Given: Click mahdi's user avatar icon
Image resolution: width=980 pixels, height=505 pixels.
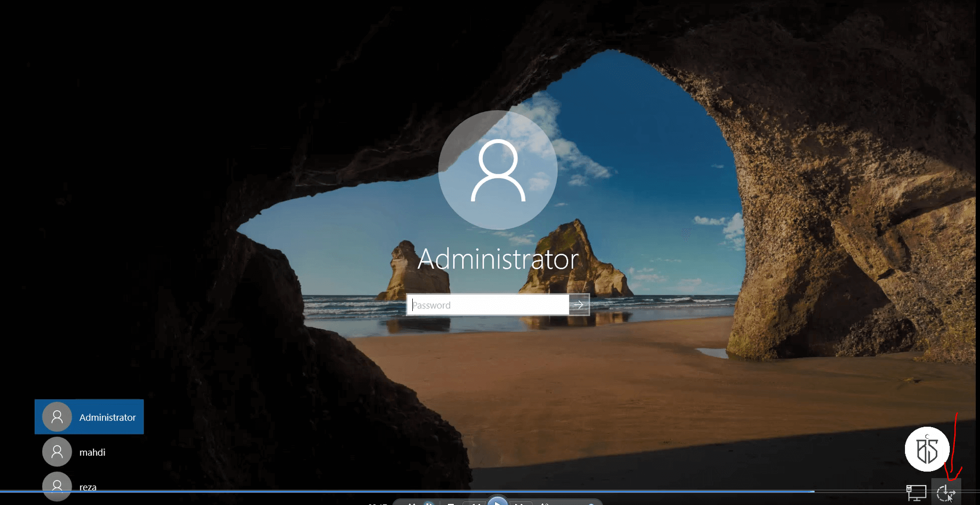Looking at the screenshot, I should [x=57, y=452].
